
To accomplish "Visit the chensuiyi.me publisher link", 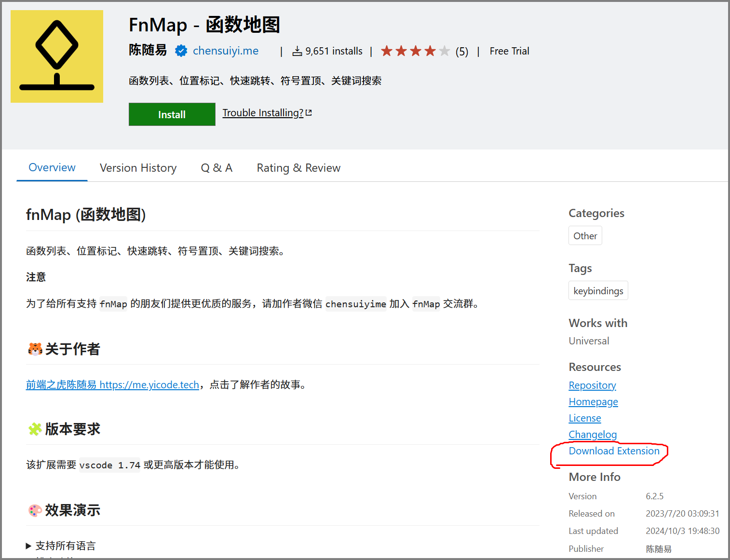I will [x=226, y=51].
